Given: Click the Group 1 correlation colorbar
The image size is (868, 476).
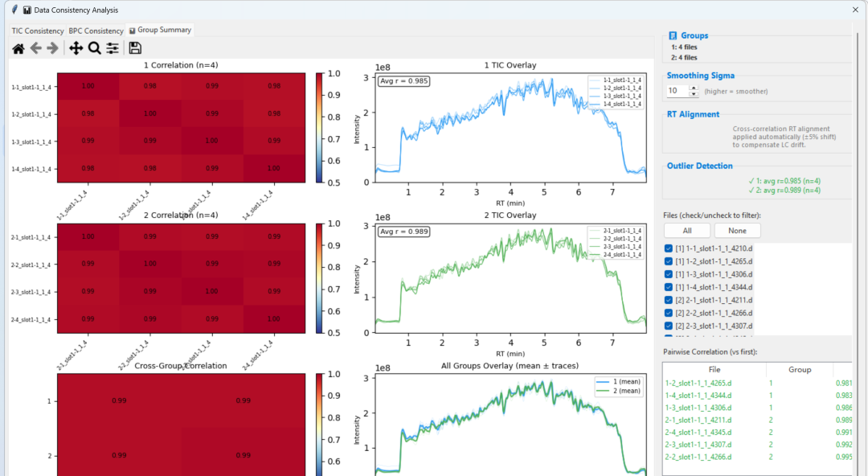Looking at the screenshot, I should click(x=319, y=128).
